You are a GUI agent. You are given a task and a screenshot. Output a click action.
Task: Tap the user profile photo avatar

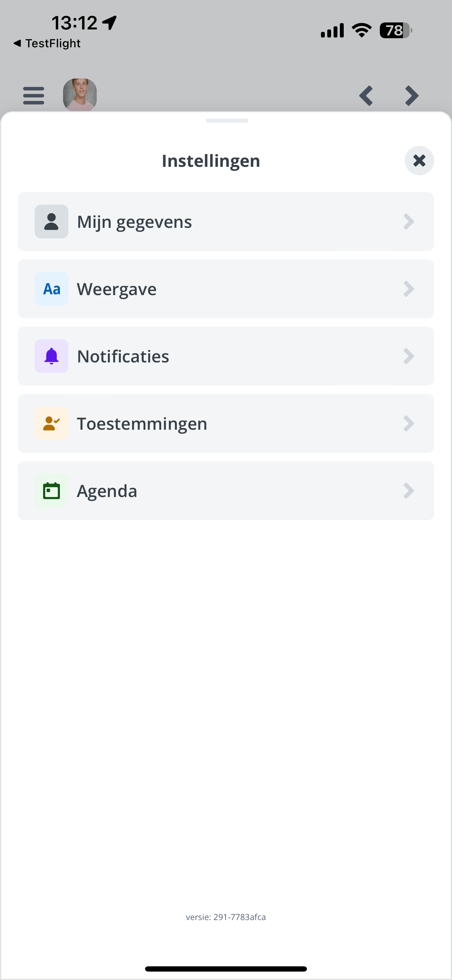(x=80, y=95)
